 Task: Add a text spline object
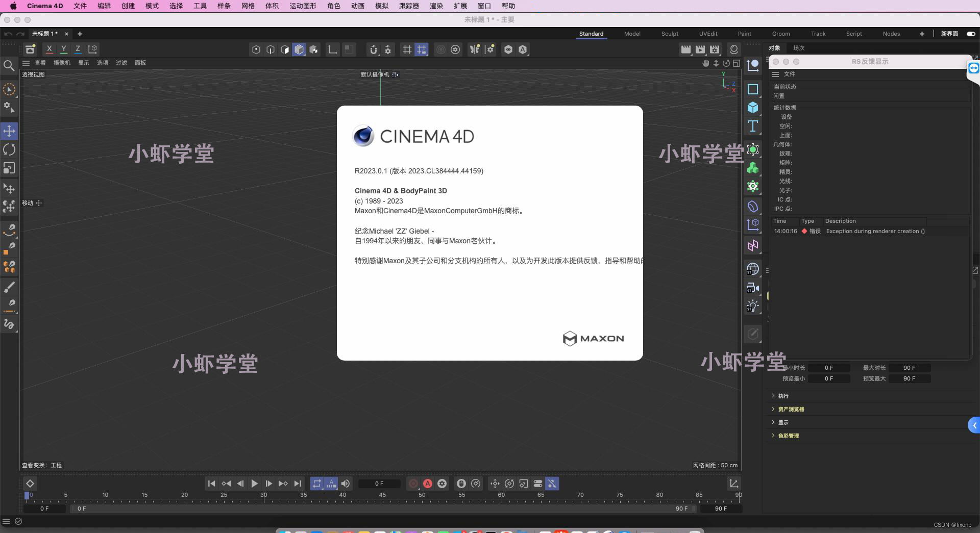pos(753,126)
